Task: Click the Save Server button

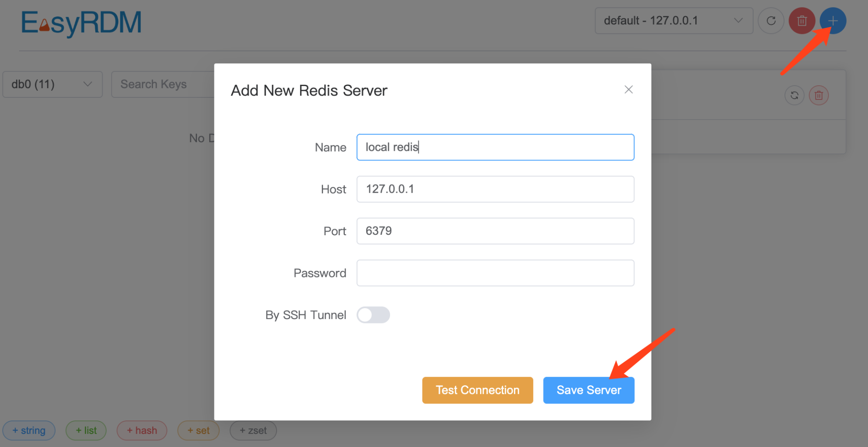Action: tap(588, 390)
